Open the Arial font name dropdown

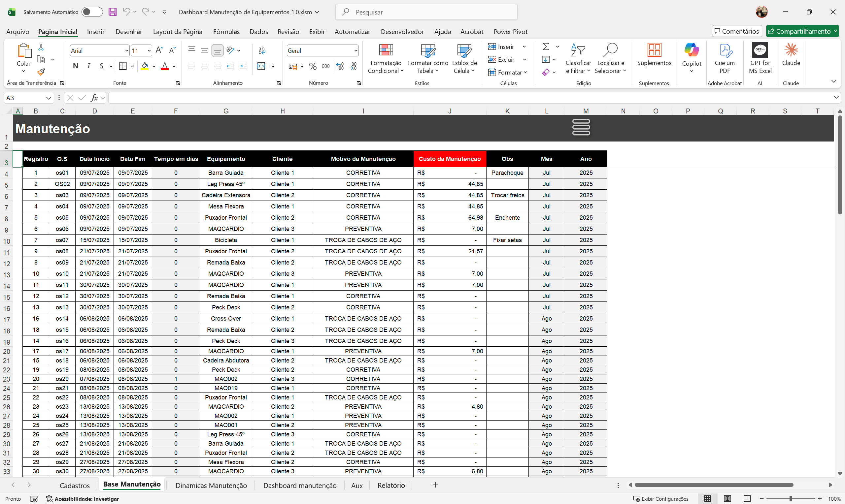pyautogui.click(x=127, y=50)
